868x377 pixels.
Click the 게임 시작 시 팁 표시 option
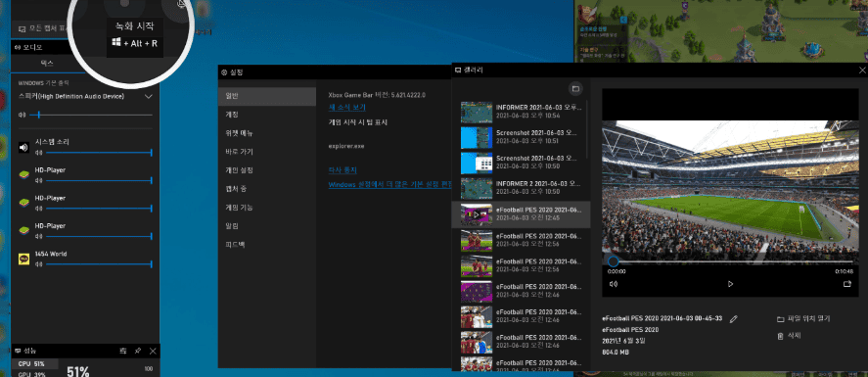coord(358,123)
